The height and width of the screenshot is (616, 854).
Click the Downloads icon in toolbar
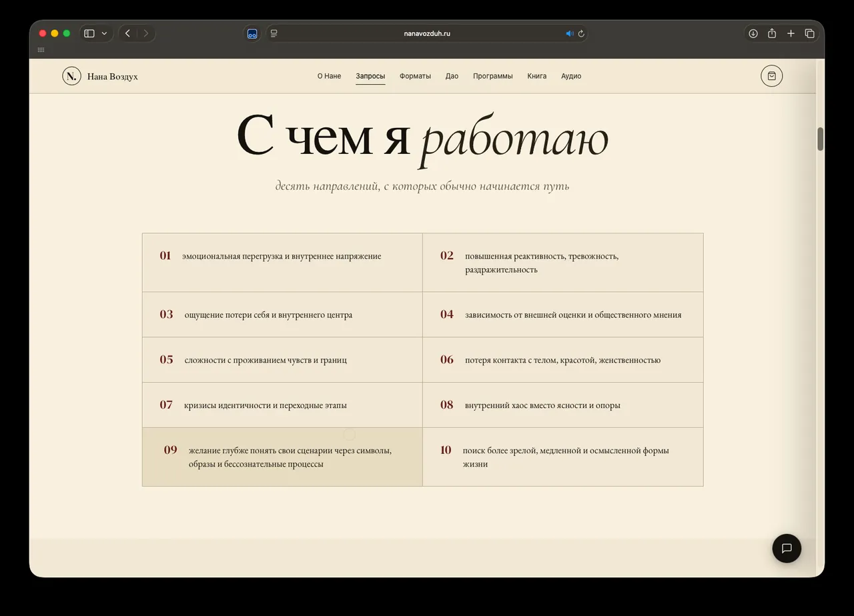point(753,33)
